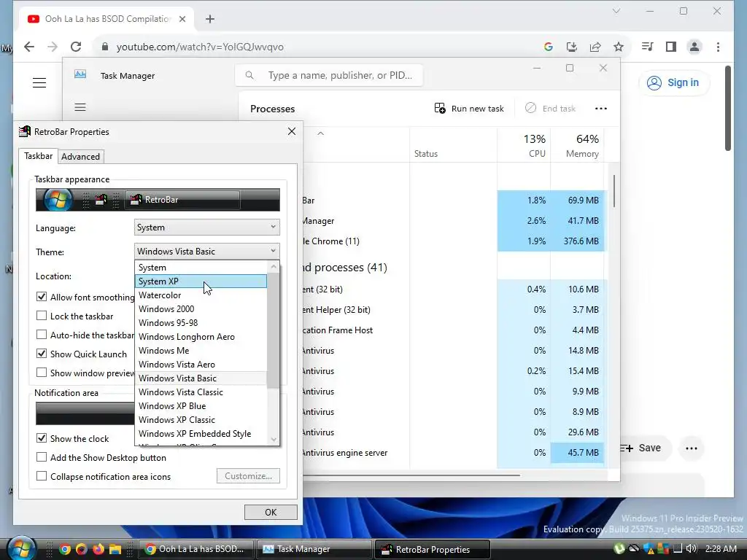Screen dimensions: 747x560
Task: Launch Firefox from the Quick Launch bar
Action: coord(98,549)
